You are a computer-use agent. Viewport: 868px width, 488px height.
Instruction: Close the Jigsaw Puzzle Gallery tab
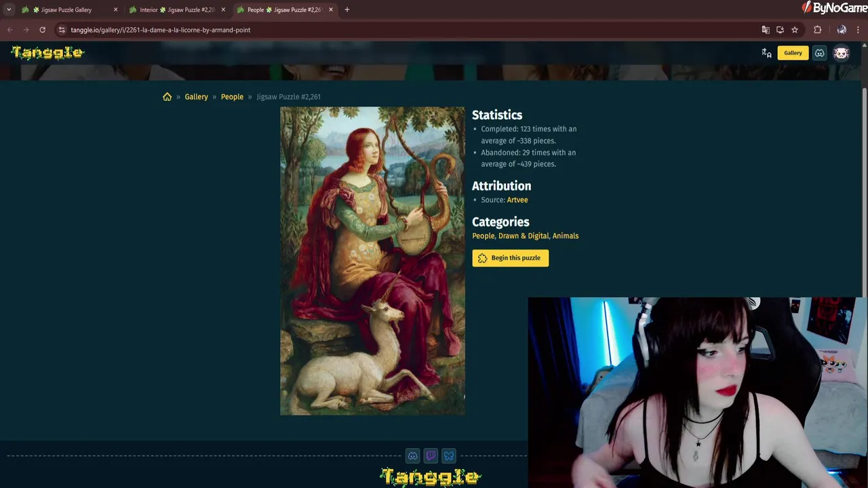pyautogui.click(x=115, y=10)
